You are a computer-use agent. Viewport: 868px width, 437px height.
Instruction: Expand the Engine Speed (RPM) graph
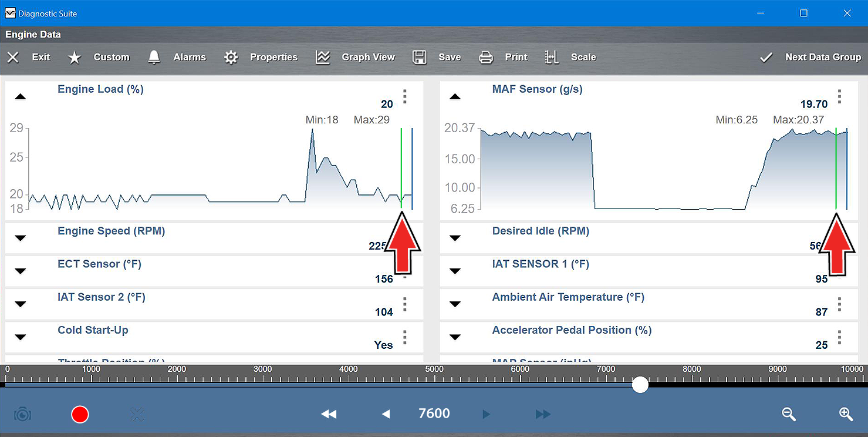[x=21, y=238]
